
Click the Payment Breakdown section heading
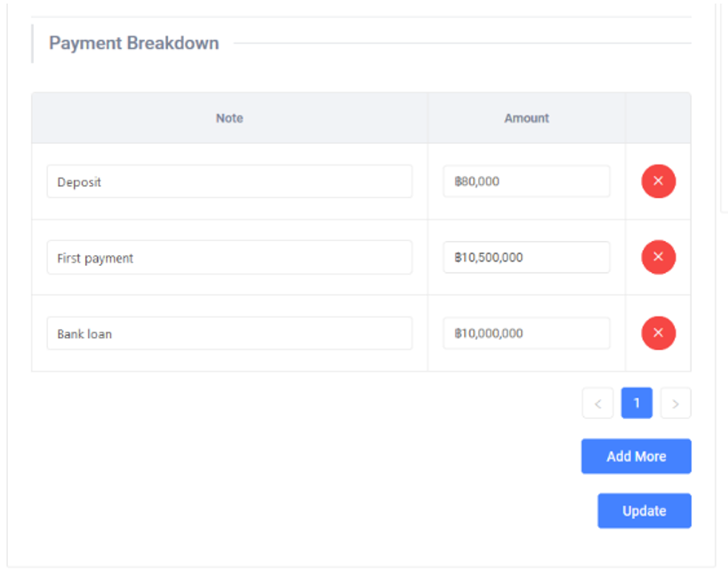coord(133,44)
